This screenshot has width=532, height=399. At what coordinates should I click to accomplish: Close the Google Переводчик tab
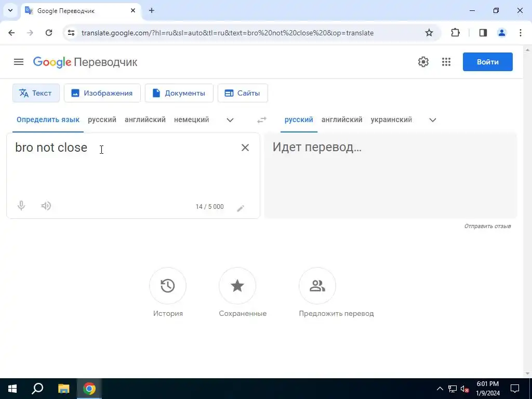tap(133, 10)
